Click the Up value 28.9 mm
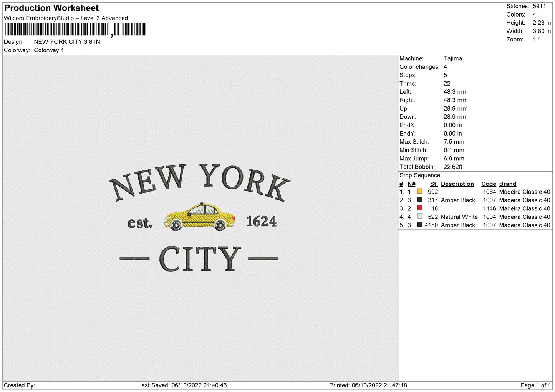555x392 pixels. (456, 109)
